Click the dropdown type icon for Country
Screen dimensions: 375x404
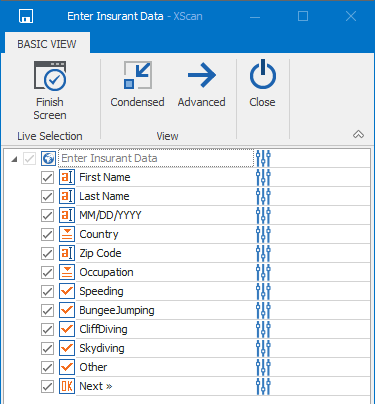(67, 234)
